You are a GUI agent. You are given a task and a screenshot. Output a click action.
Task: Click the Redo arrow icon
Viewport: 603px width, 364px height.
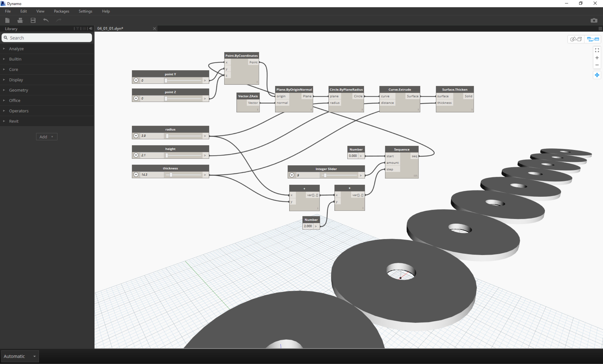(58, 20)
